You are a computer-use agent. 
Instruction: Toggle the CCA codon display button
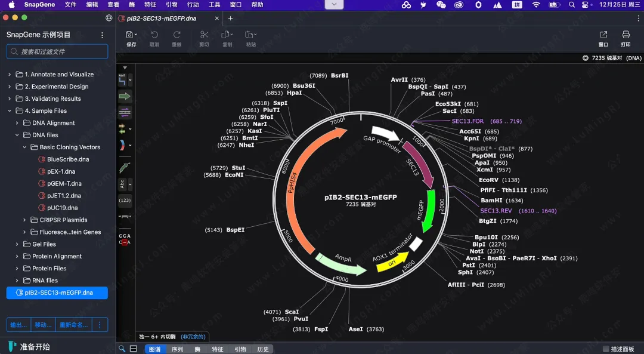click(125, 239)
